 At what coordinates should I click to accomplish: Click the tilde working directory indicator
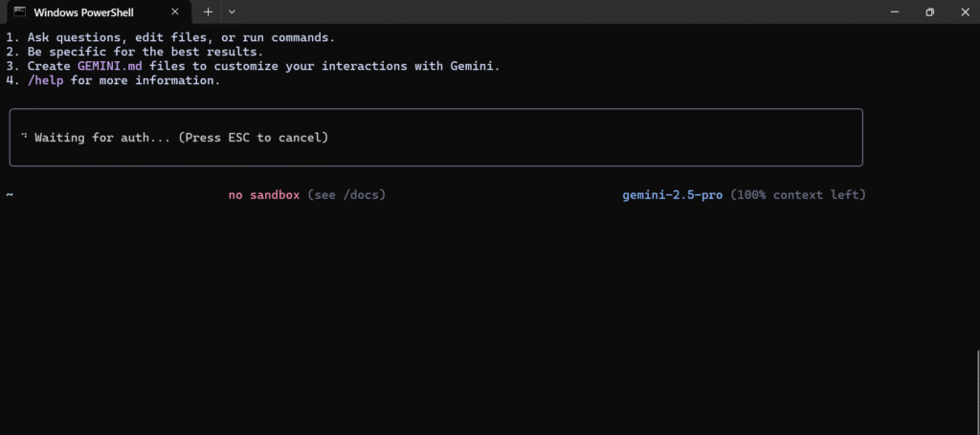tap(10, 195)
